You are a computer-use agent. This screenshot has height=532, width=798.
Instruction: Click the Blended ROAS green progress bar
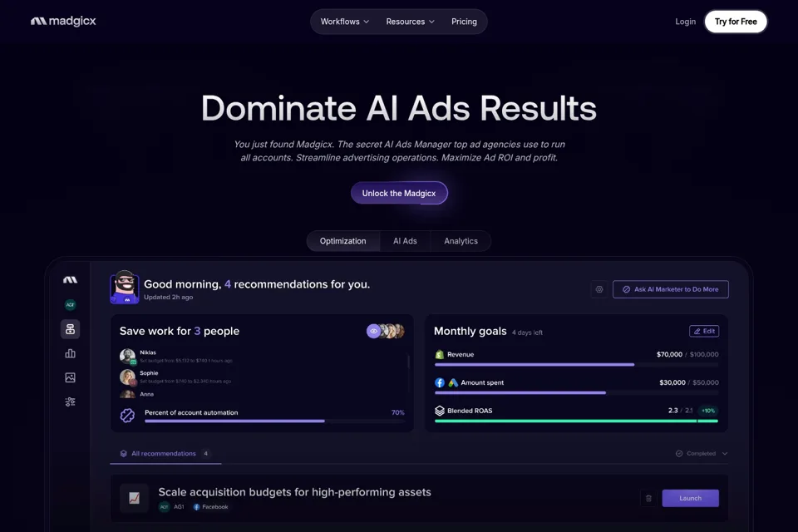pos(576,421)
